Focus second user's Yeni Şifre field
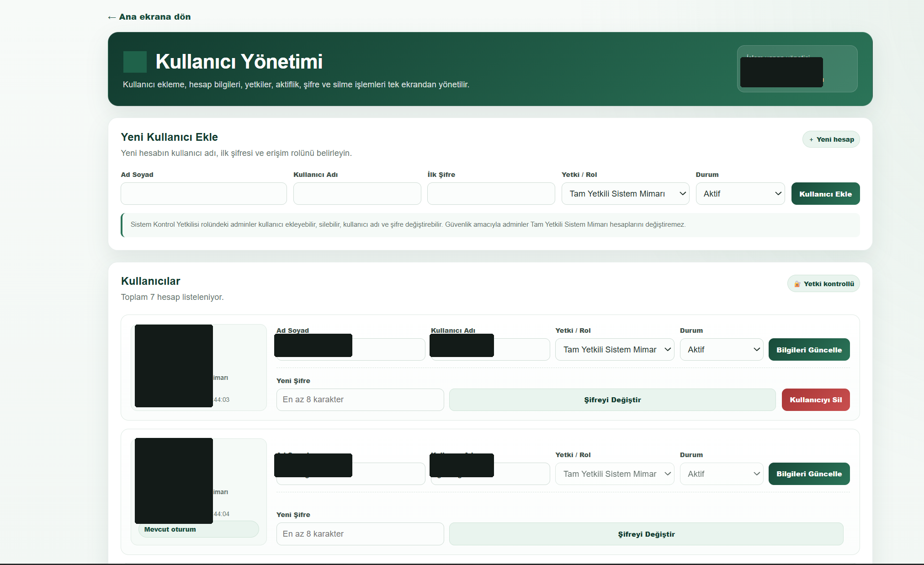This screenshot has width=924, height=565. (x=360, y=534)
